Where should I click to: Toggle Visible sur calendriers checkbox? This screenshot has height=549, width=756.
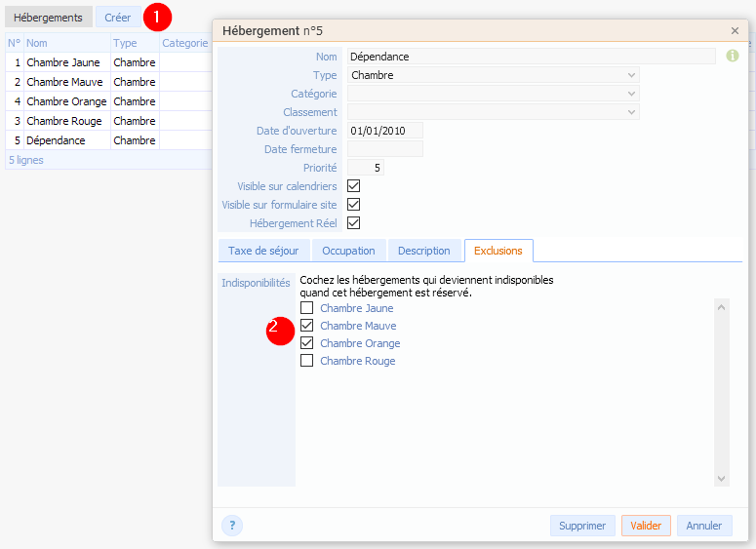[354, 186]
